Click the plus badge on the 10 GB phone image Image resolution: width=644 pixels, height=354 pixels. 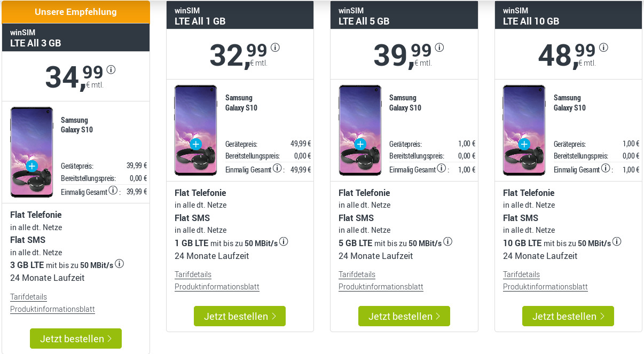tap(523, 143)
